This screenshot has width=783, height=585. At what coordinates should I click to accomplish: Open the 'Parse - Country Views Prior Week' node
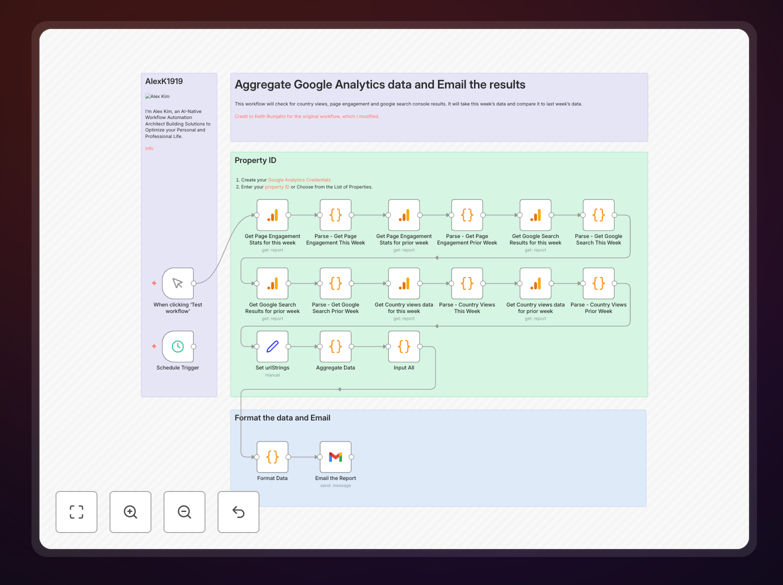point(598,283)
